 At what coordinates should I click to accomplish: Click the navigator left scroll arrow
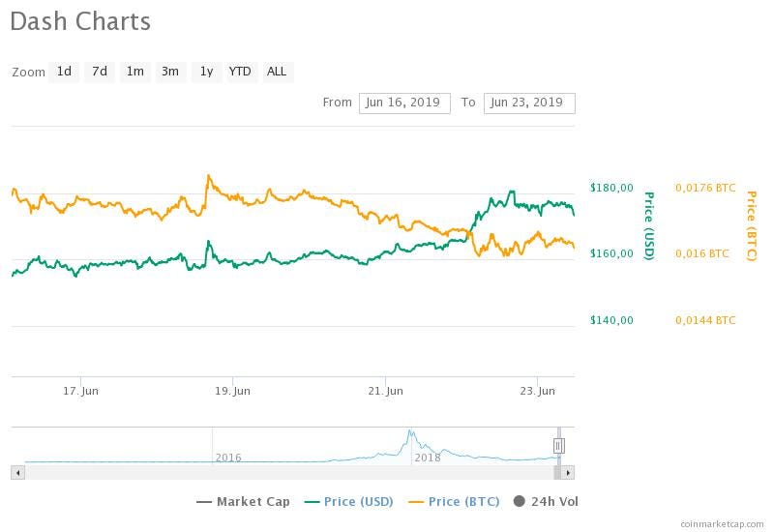pos(18,473)
